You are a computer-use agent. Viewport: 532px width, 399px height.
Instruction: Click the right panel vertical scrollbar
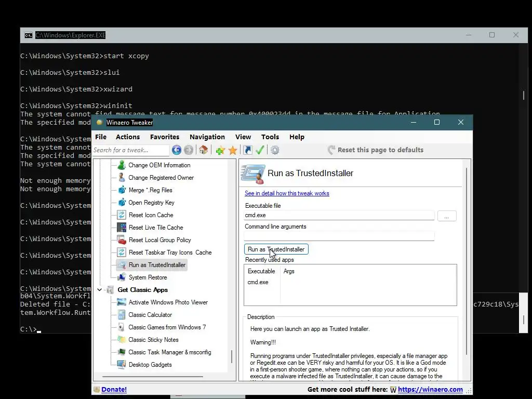[x=467, y=261]
